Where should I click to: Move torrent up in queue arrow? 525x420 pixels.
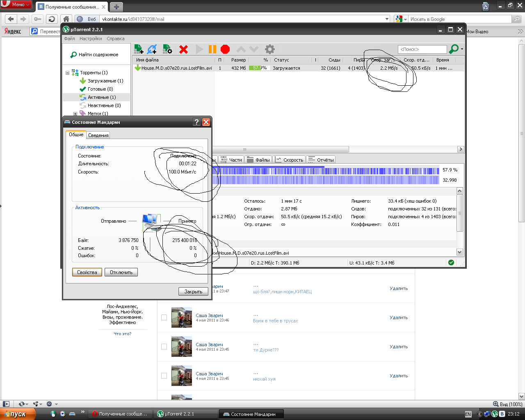click(x=241, y=49)
